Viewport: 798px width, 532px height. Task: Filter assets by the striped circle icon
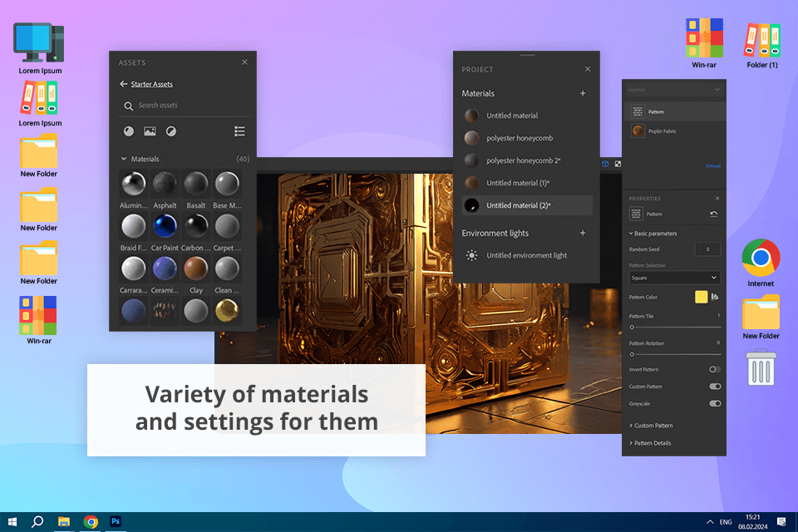point(171,131)
